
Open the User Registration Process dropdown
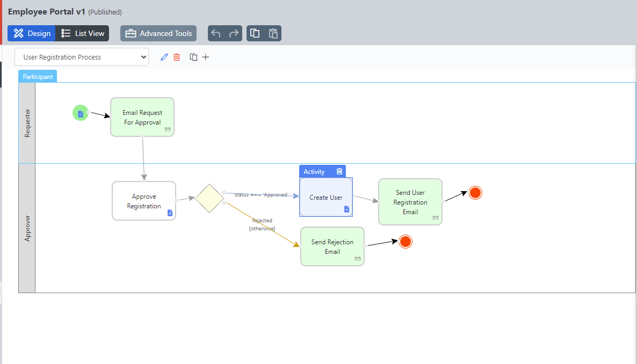(x=82, y=57)
